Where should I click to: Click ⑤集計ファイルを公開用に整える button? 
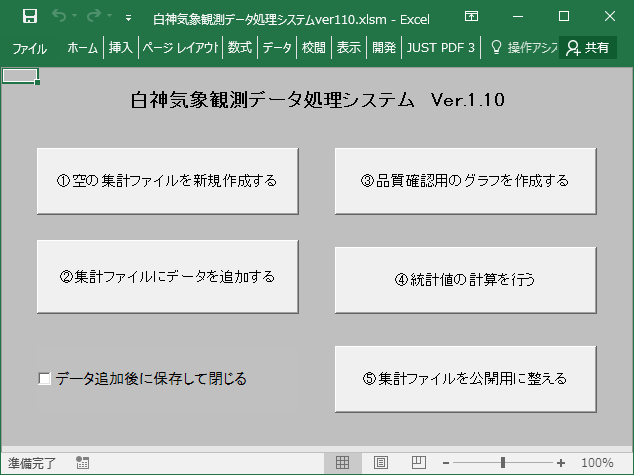click(x=465, y=379)
